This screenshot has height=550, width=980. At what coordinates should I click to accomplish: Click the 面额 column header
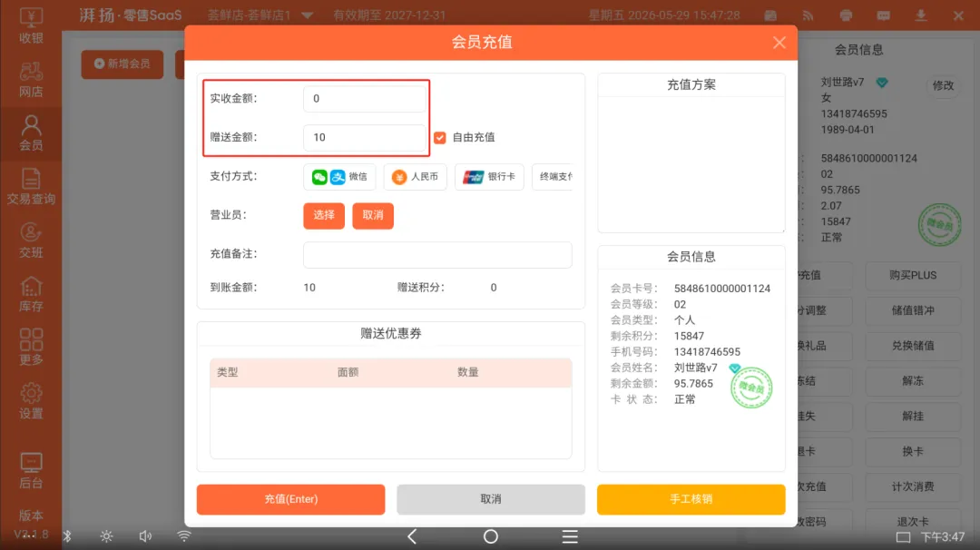348,372
